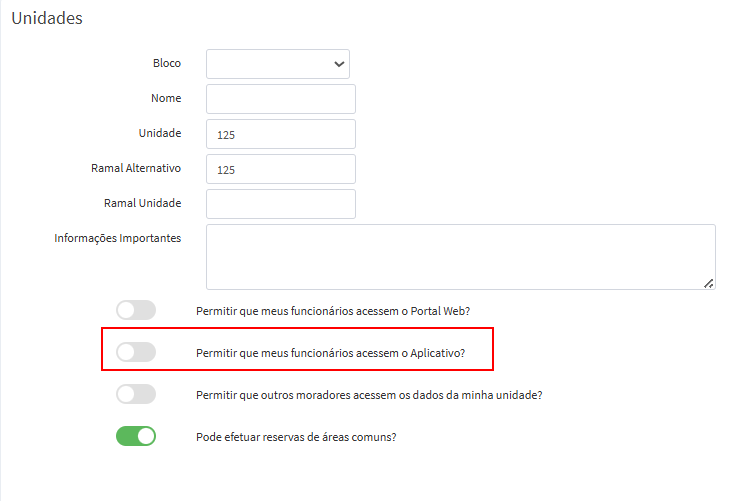This screenshot has width=754, height=501.
Task: Click the Unidades heading
Action: [x=47, y=18]
